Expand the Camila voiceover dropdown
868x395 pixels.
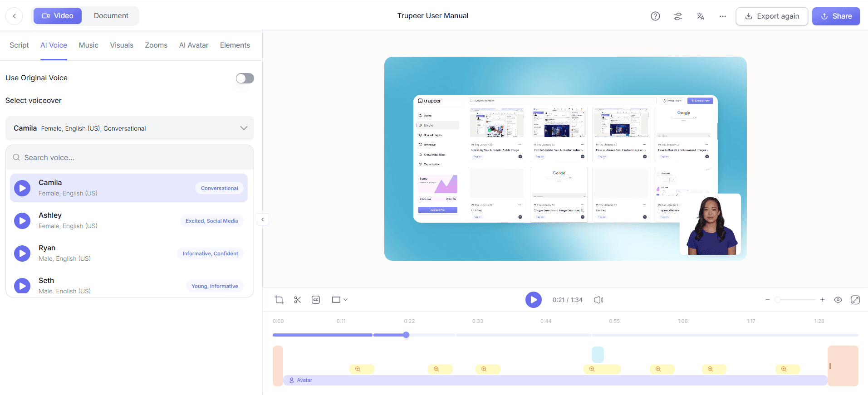(x=130, y=128)
